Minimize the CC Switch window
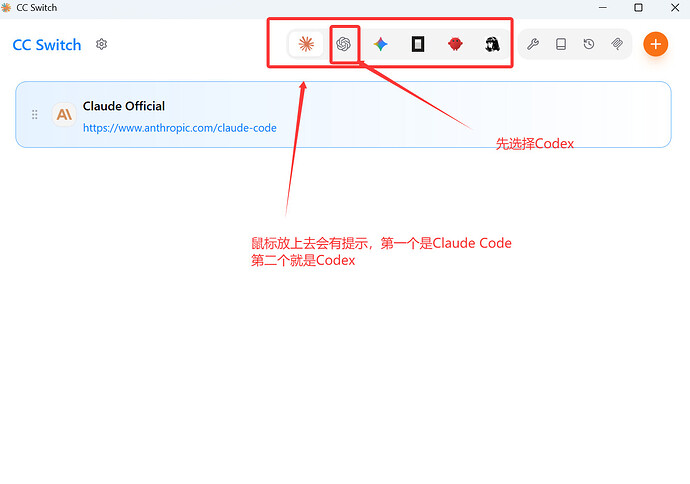Screen dimensions: 690x484 pos(603,7)
